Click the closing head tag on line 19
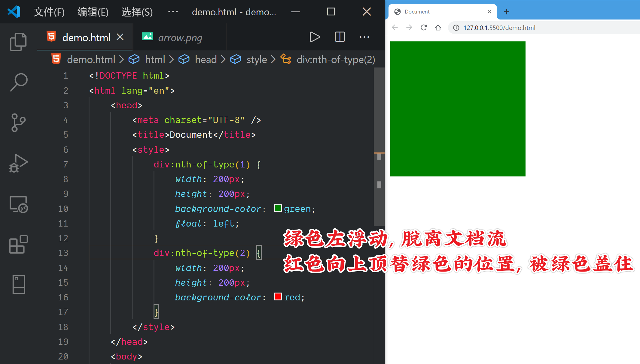This screenshot has width=640, height=364. [129, 341]
